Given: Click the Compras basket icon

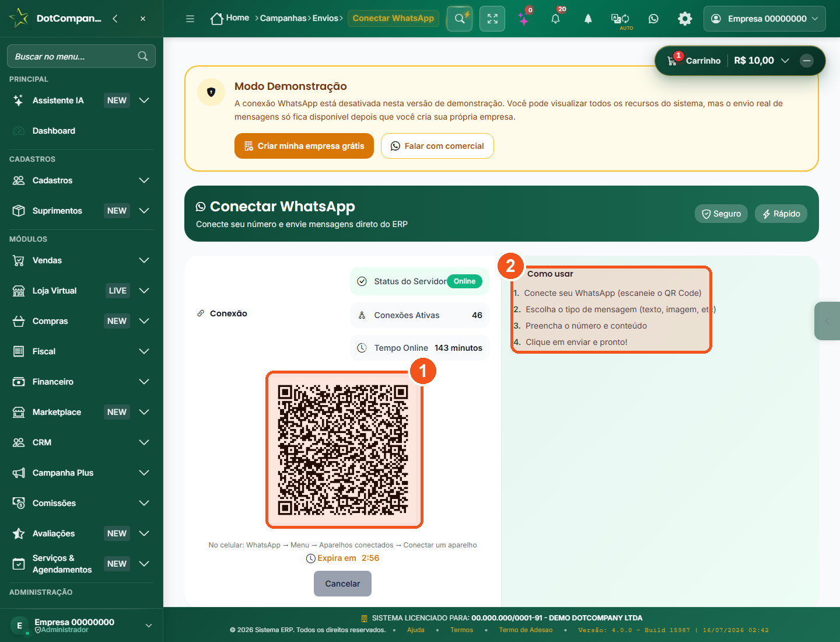Looking at the screenshot, I should pos(19,321).
